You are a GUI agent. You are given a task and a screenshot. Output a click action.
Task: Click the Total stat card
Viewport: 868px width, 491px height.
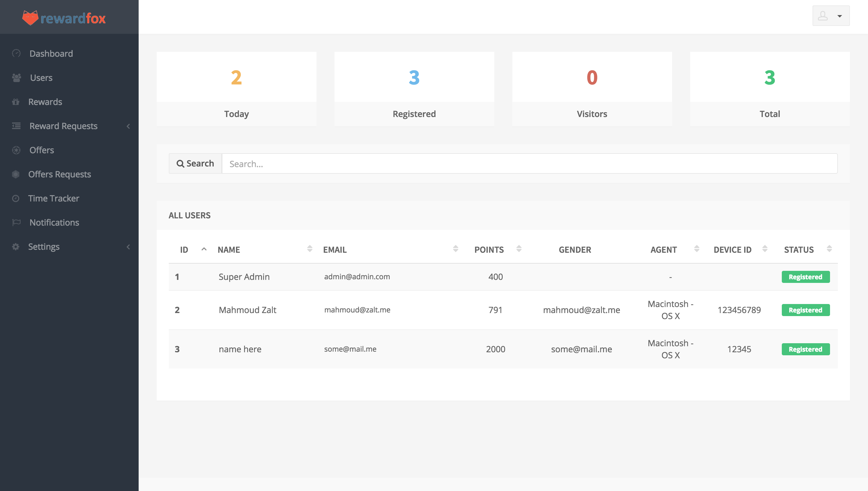[770, 89]
